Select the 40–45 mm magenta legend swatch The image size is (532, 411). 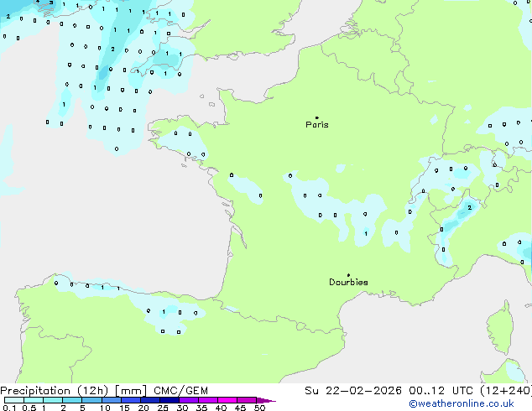point(227,400)
